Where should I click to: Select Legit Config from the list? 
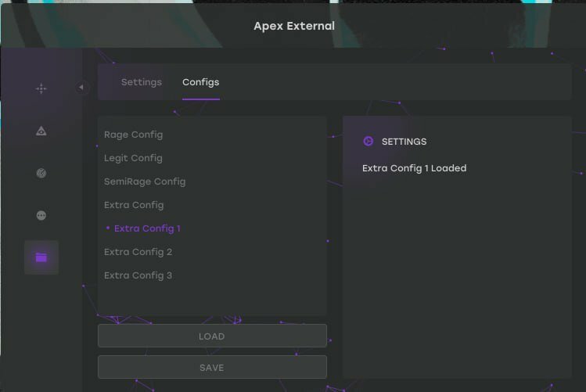pyautogui.click(x=133, y=158)
